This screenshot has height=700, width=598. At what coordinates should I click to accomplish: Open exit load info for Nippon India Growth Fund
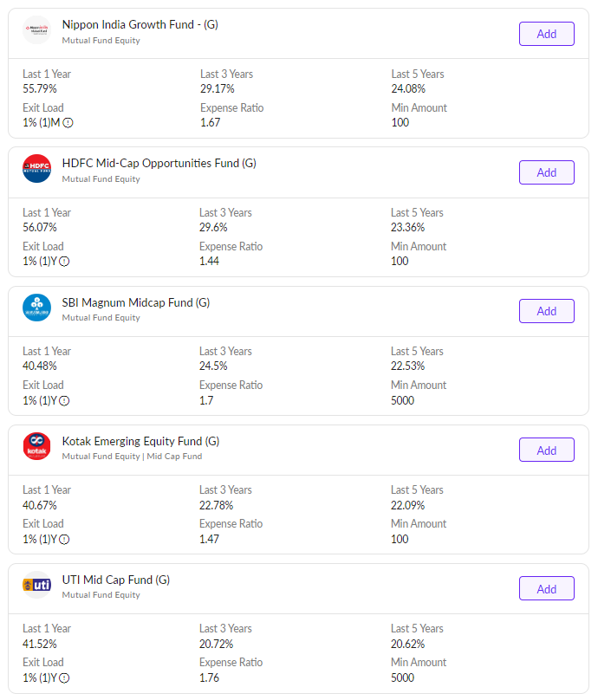(68, 123)
